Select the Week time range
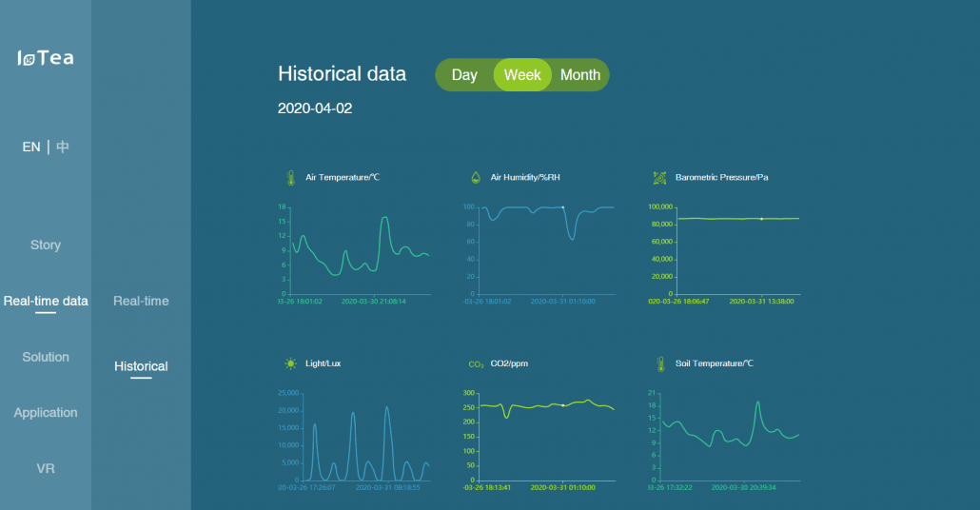 point(522,75)
